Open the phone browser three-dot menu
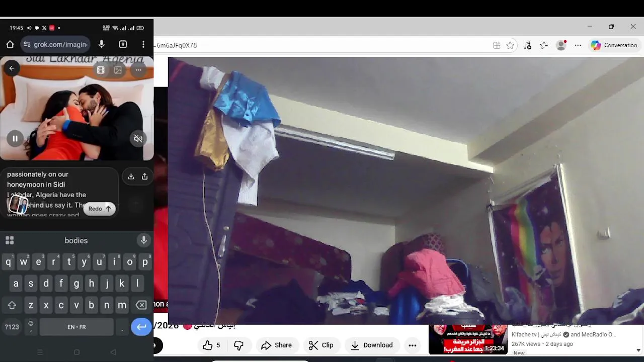The image size is (644, 362). coord(143,44)
